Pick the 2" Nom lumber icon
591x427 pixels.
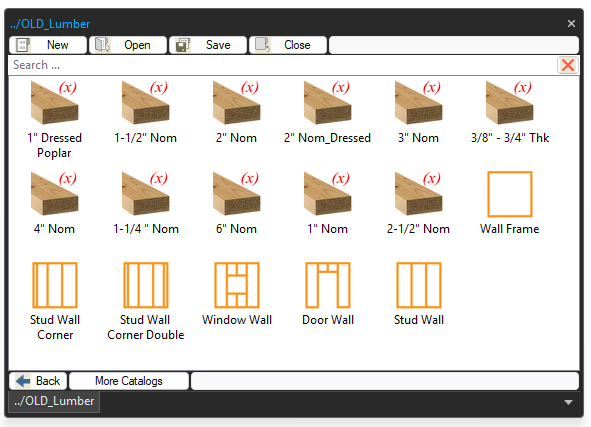click(236, 103)
